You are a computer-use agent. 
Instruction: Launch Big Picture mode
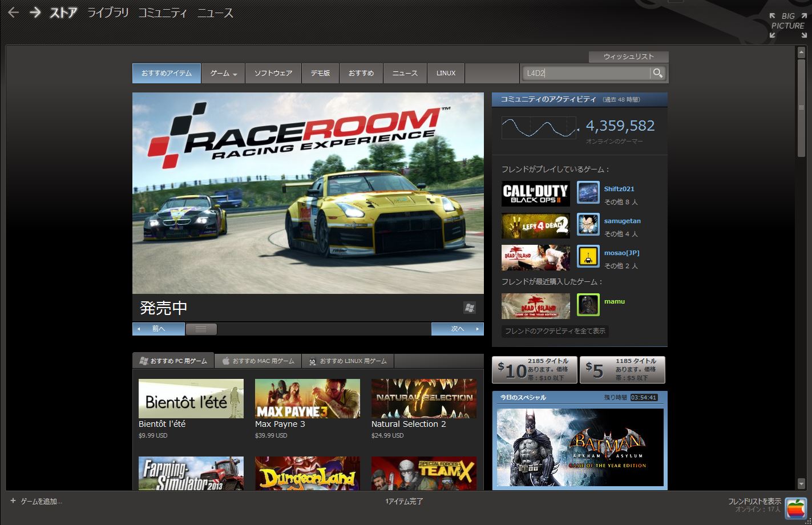pyautogui.click(x=787, y=25)
